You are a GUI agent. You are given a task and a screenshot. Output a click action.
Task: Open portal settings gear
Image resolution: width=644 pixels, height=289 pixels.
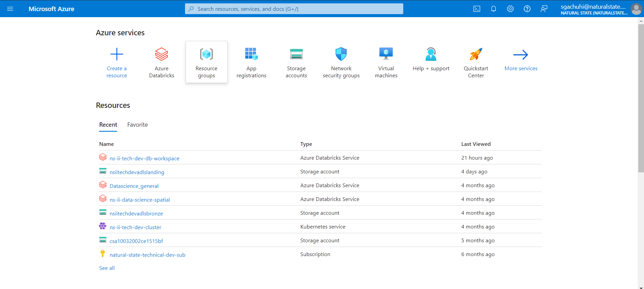510,9
